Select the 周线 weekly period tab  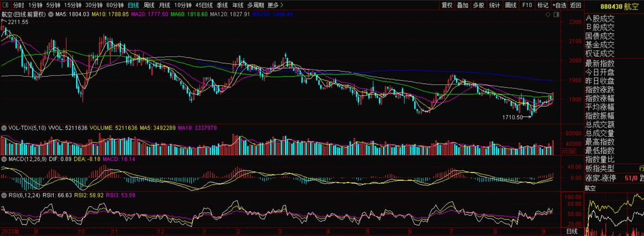[x=149, y=5]
